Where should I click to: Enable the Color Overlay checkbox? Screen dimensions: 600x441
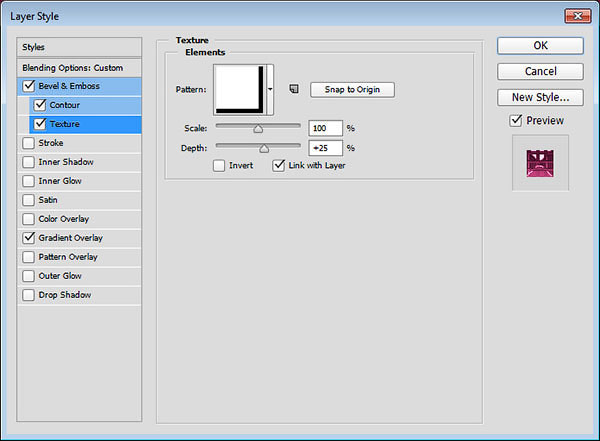[28, 219]
